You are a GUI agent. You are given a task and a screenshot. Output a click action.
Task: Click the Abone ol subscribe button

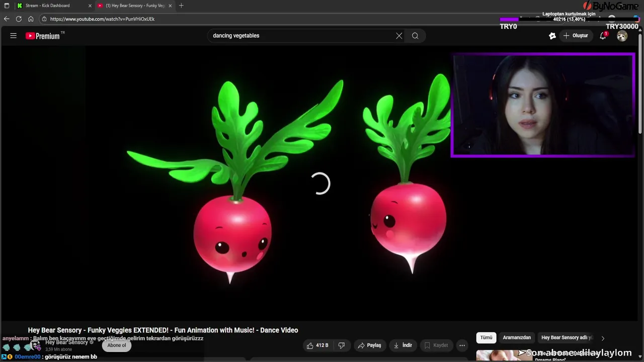click(117, 345)
